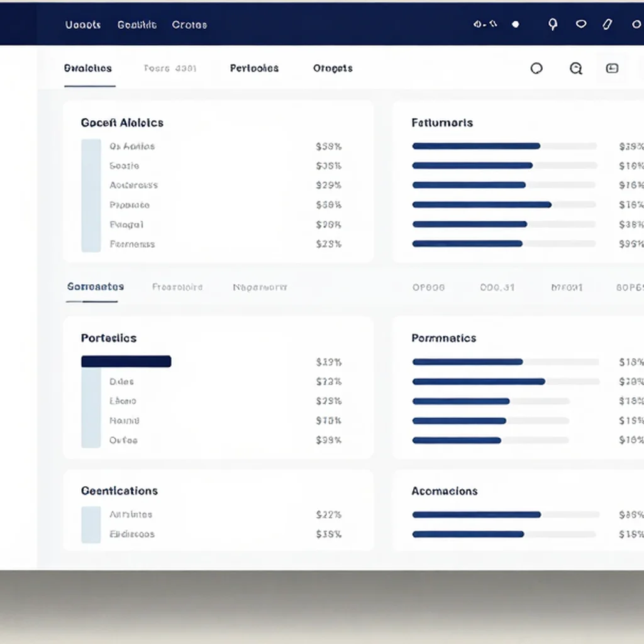
Task: Click the oval speech bubble icon in header
Action: pos(580,25)
